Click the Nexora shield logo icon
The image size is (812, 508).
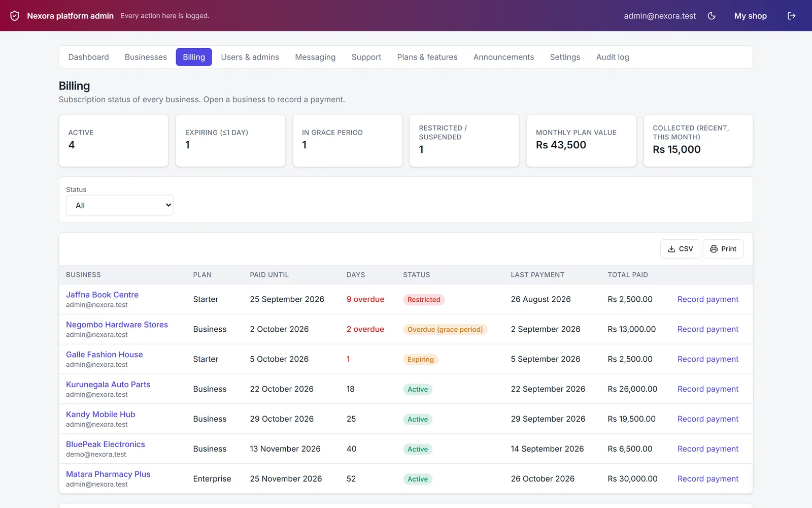(15, 16)
